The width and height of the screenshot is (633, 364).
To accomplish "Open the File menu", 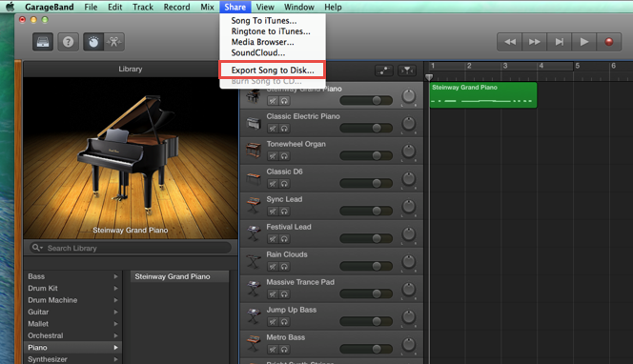I will click(91, 7).
